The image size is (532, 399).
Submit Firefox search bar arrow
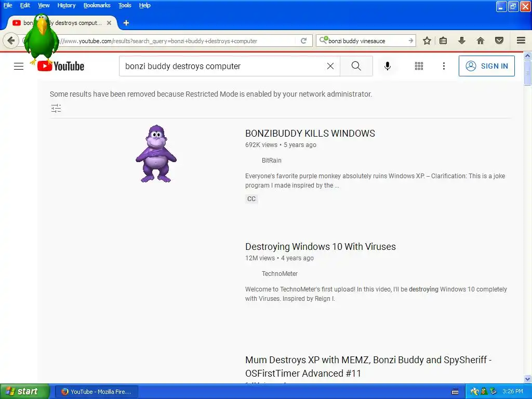click(411, 41)
